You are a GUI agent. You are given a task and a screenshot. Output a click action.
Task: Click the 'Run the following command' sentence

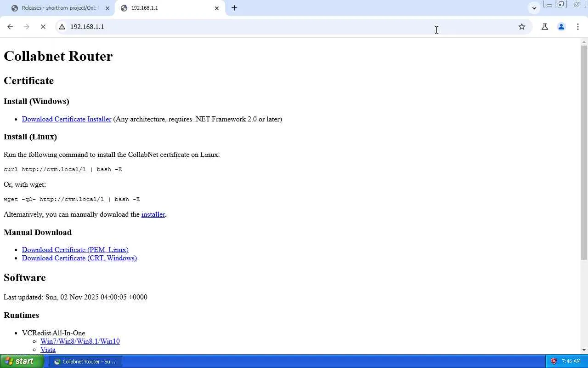(112, 155)
